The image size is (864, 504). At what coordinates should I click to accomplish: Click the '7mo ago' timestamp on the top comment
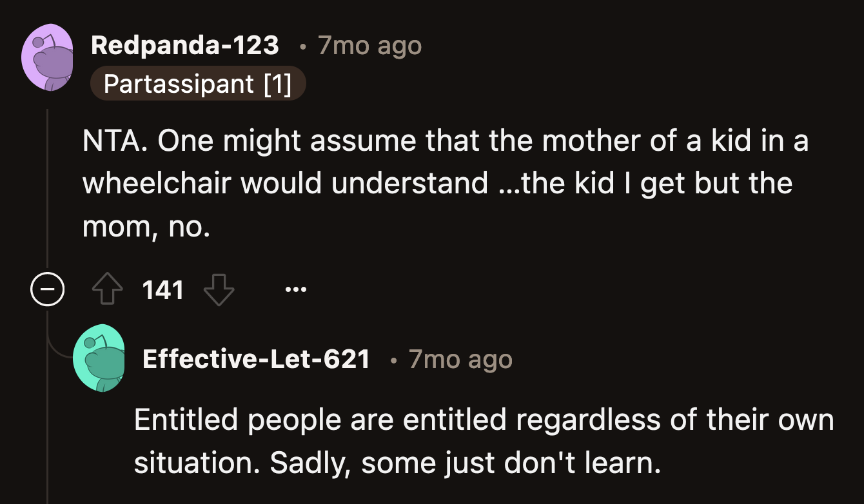369,45
